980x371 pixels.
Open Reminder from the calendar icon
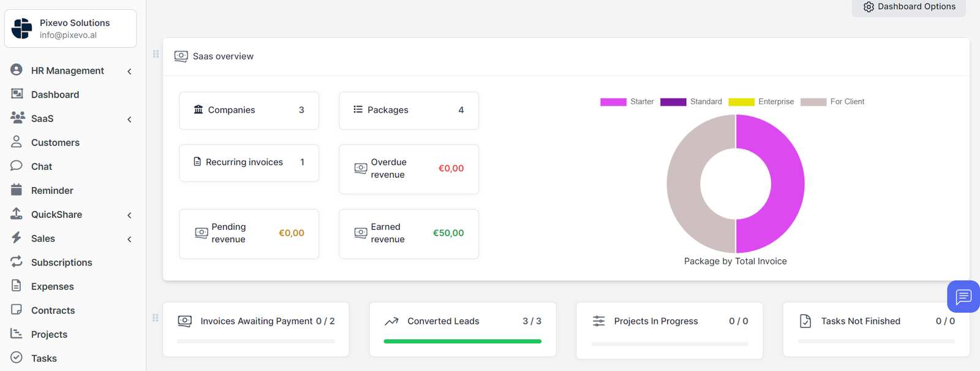(17, 189)
